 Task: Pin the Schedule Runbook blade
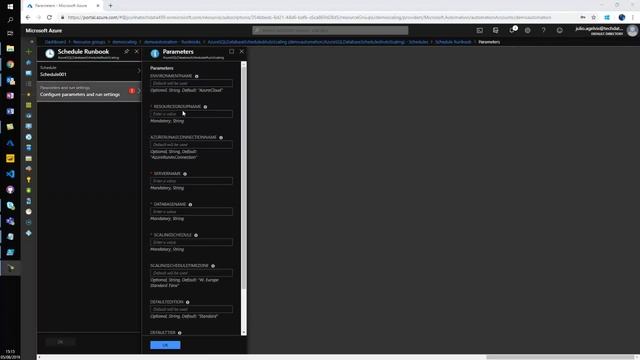point(127,51)
